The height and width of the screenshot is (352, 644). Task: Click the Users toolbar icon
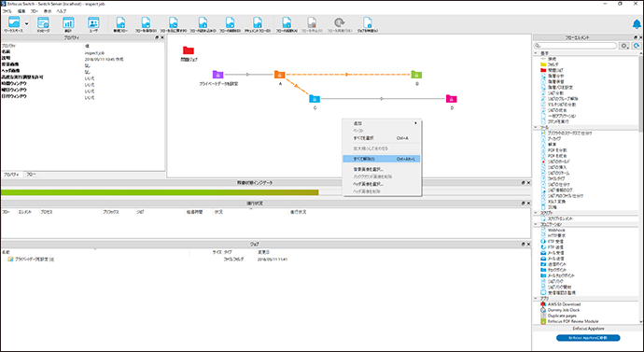click(93, 24)
